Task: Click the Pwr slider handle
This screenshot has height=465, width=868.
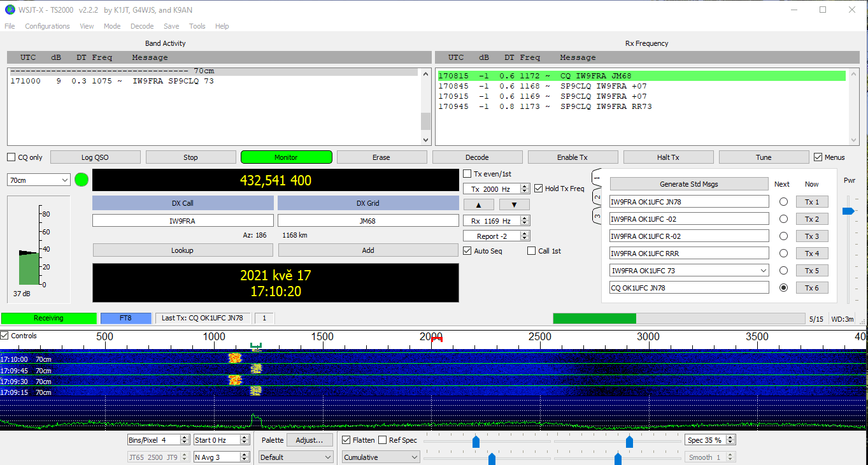Action: click(848, 211)
